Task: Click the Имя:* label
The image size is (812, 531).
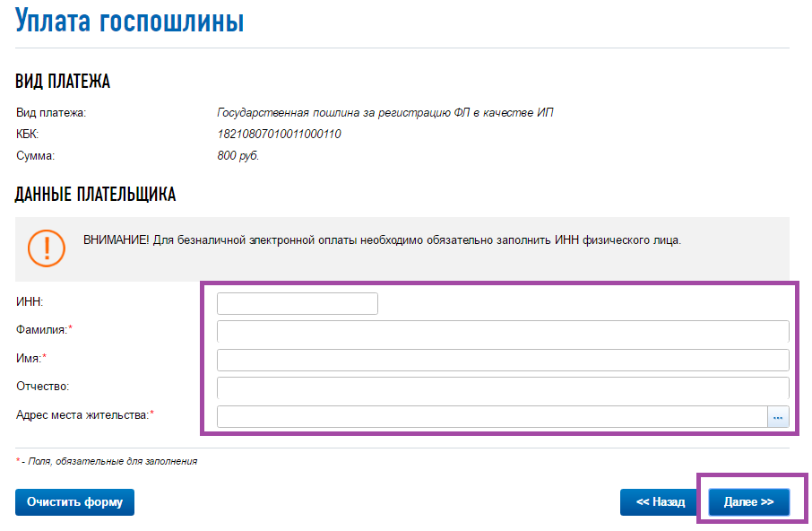Action: point(31,358)
